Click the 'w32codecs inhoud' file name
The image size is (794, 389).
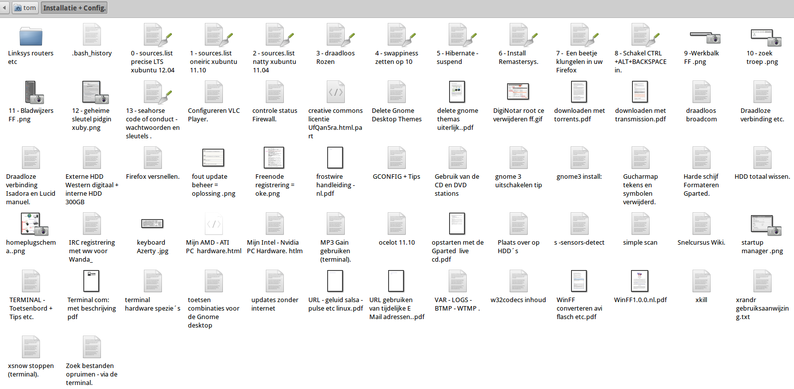pos(518,299)
